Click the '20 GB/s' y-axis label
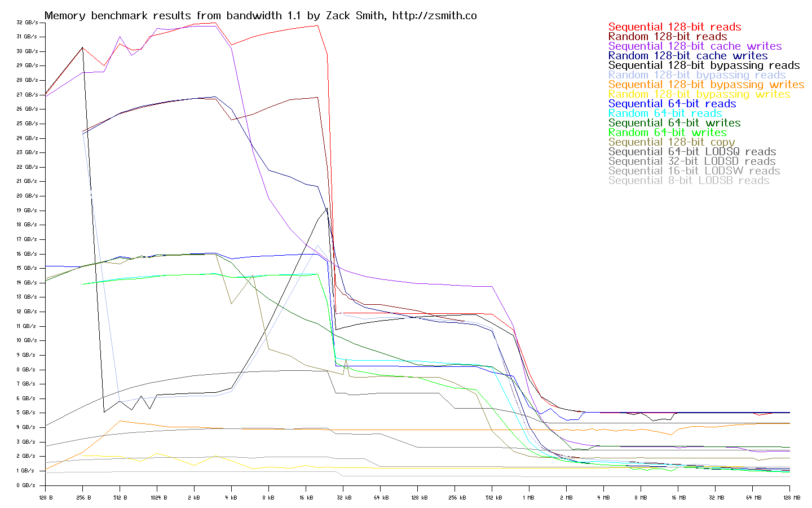812x508 pixels. (27, 196)
